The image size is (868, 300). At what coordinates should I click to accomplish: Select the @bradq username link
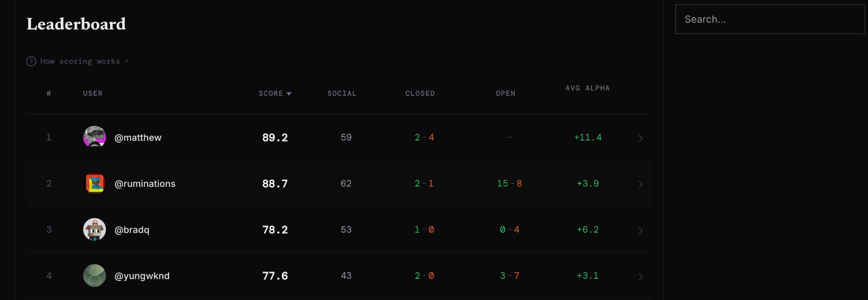tap(132, 230)
